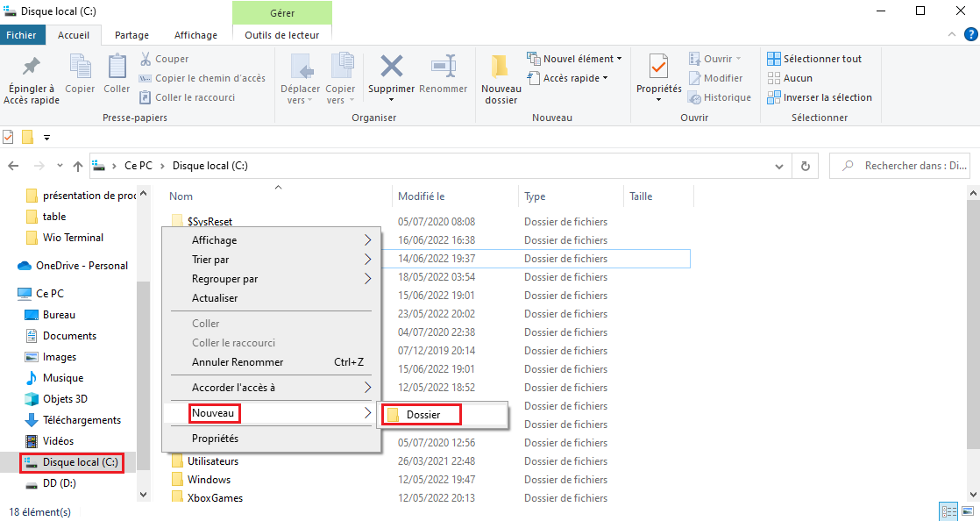Image resolution: width=980 pixels, height=521 pixels.
Task: Switch to the Partage tab
Action: tap(131, 35)
